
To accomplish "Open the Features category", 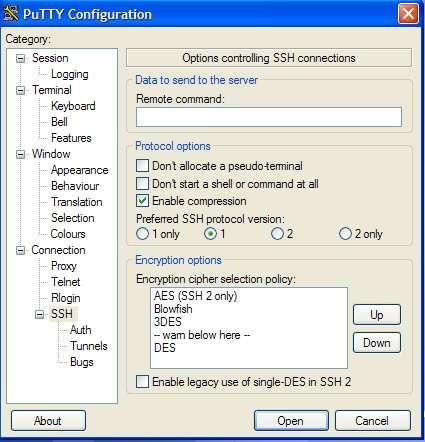I will (x=71, y=138).
